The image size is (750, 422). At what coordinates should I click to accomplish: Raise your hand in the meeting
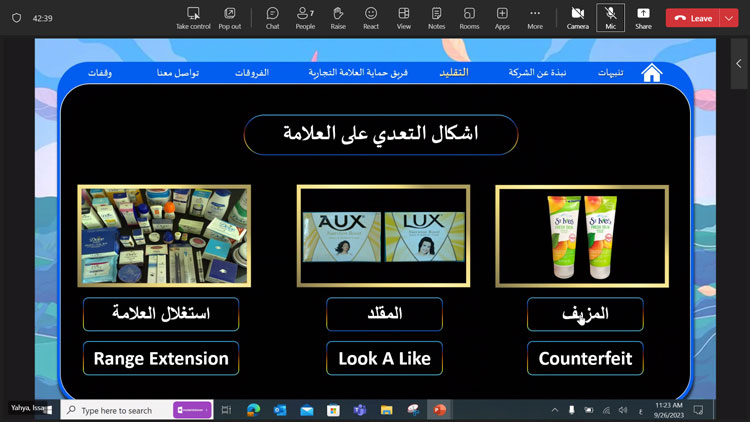[338, 17]
